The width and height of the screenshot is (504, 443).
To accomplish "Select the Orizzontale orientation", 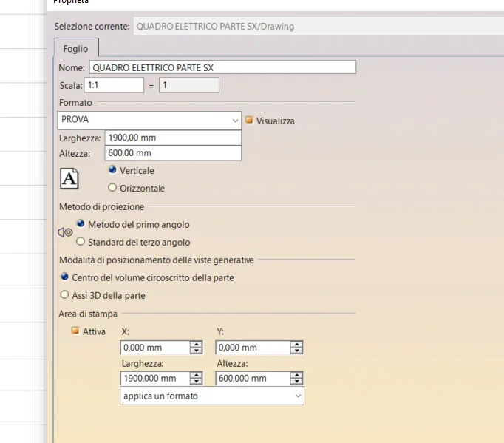I will (112, 187).
